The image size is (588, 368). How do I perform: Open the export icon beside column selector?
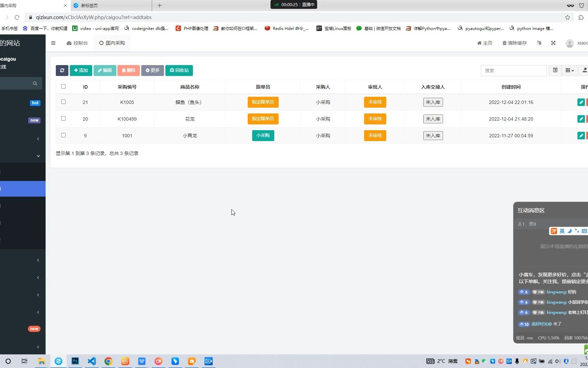pos(585,70)
